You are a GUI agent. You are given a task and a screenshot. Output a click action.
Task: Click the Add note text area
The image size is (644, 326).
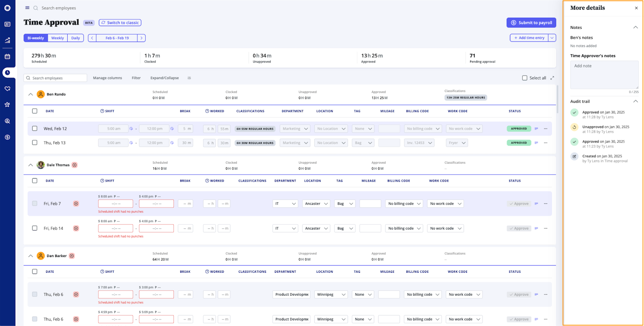(x=604, y=75)
